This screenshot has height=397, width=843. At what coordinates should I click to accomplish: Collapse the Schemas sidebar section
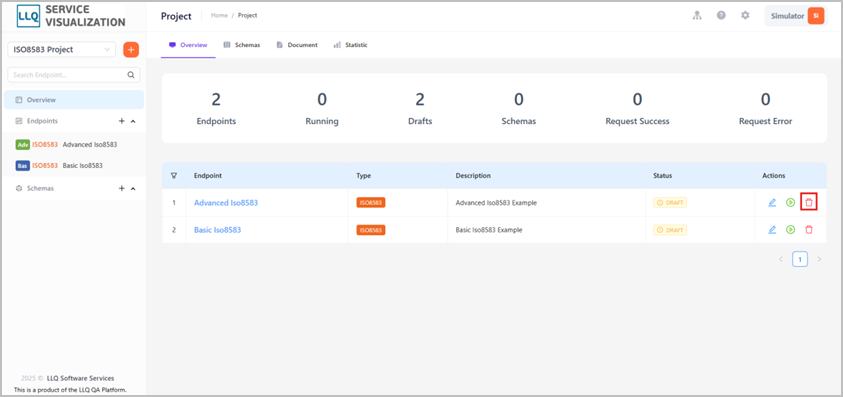pyautogui.click(x=133, y=189)
